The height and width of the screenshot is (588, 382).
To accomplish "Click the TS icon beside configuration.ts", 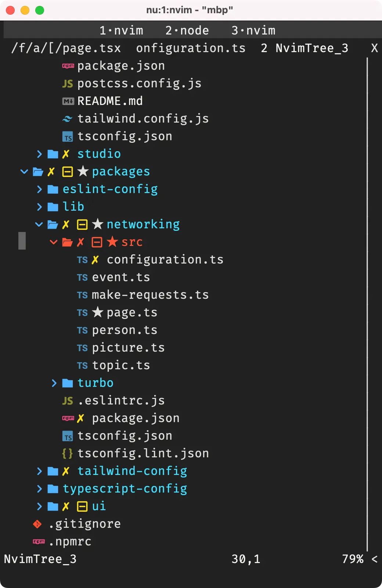I will (x=82, y=260).
